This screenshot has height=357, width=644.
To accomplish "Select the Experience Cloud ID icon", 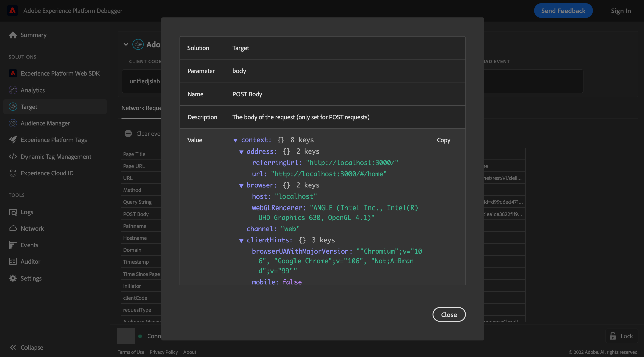I will (13, 173).
